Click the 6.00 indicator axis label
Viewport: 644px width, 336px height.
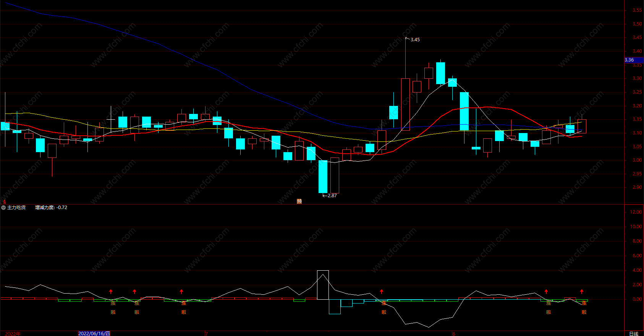(637, 256)
